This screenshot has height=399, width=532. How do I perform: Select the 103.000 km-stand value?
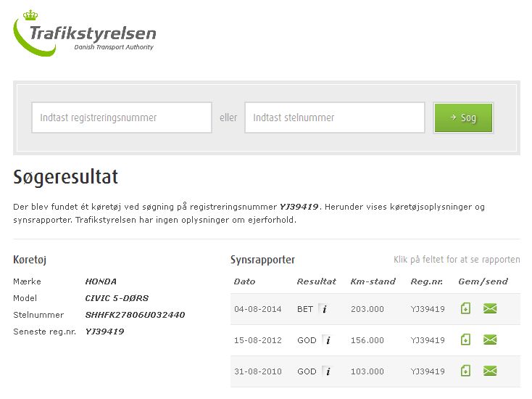(367, 371)
